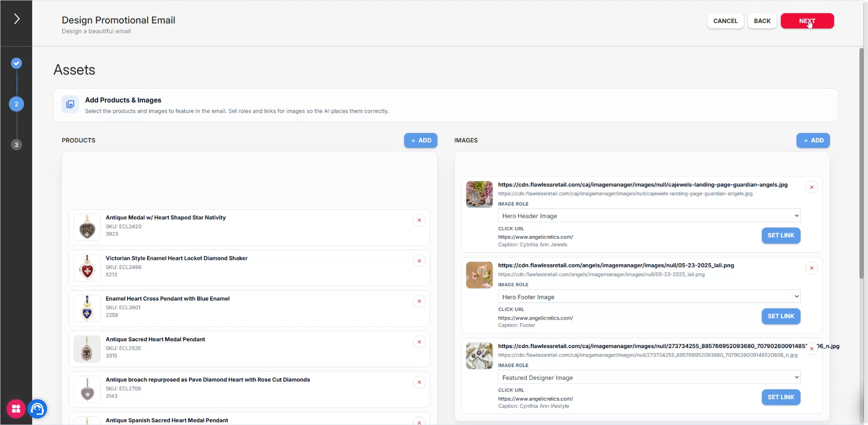Open the Pave Diamond Heart broach thumbnail
The width and height of the screenshot is (868, 425).
(x=87, y=390)
